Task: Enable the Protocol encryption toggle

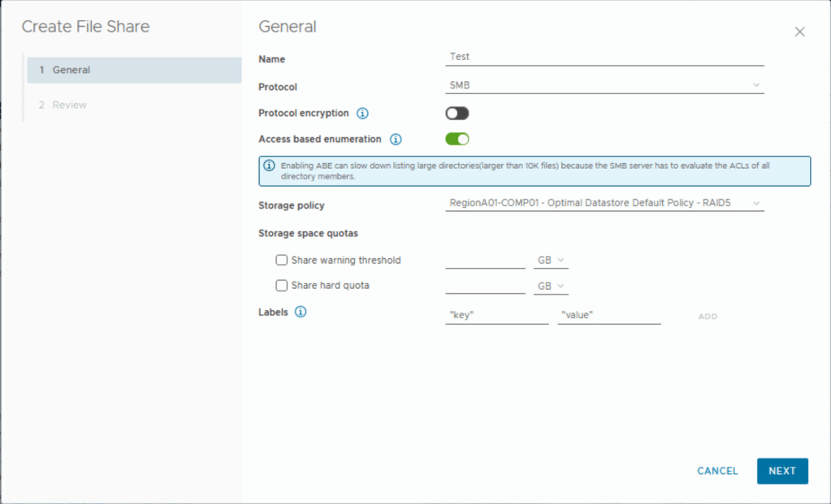Action: pyautogui.click(x=457, y=114)
